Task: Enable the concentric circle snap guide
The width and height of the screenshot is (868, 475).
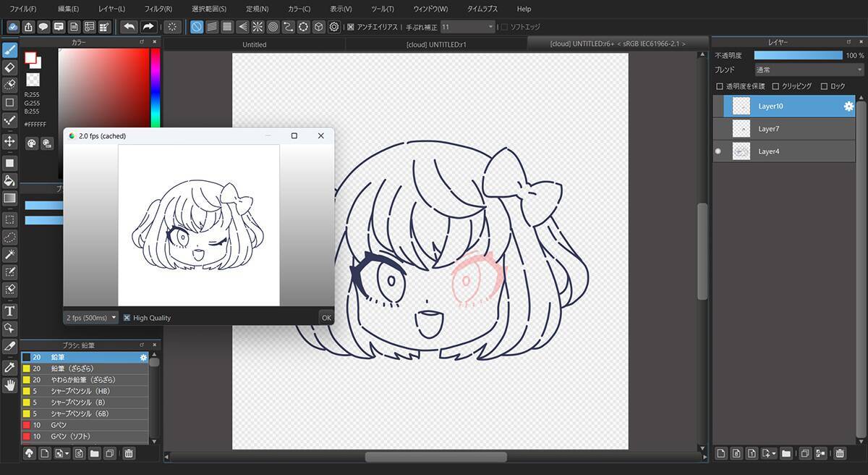Action: point(273,27)
